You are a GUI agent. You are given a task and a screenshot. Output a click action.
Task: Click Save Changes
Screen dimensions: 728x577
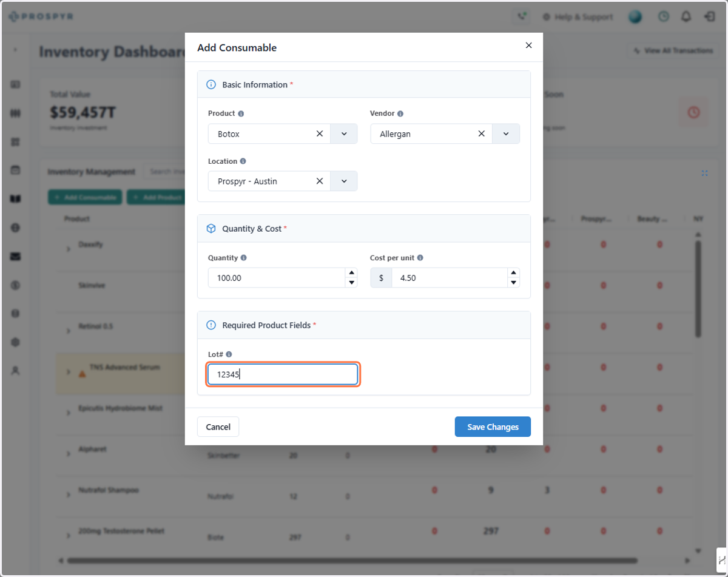point(493,427)
